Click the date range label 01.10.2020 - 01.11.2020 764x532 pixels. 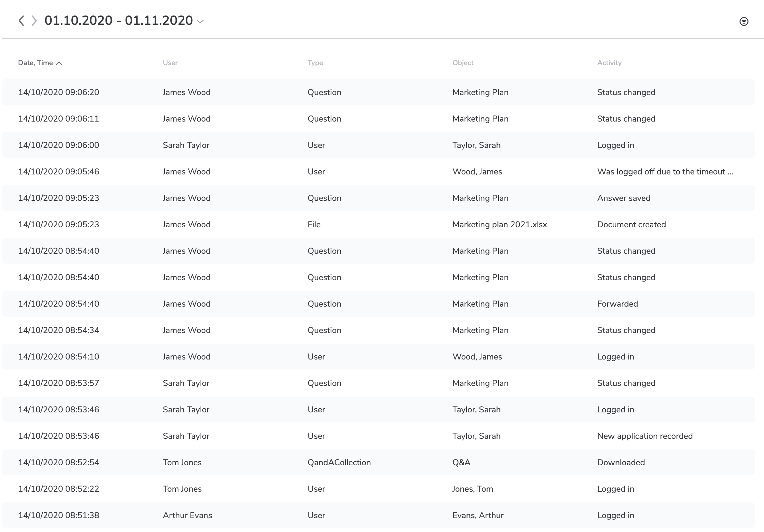click(x=118, y=21)
